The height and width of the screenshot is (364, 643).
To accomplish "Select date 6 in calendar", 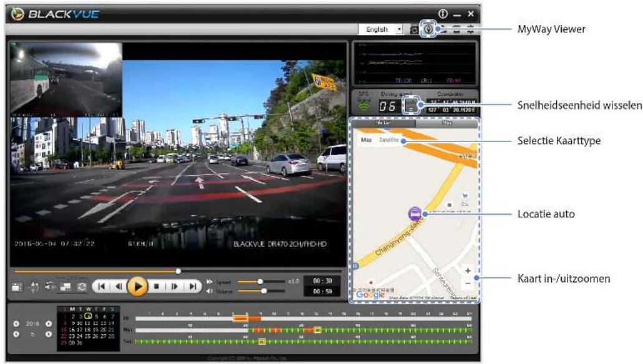I will [105, 317].
